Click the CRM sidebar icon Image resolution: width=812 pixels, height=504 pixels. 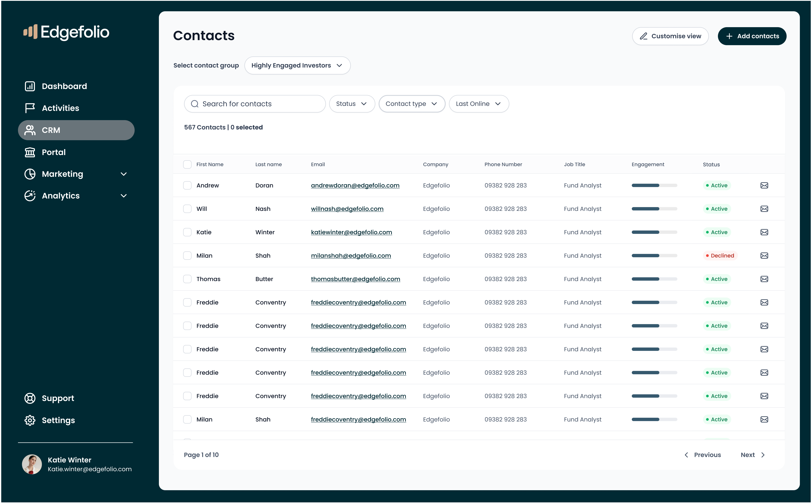pyautogui.click(x=30, y=130)
